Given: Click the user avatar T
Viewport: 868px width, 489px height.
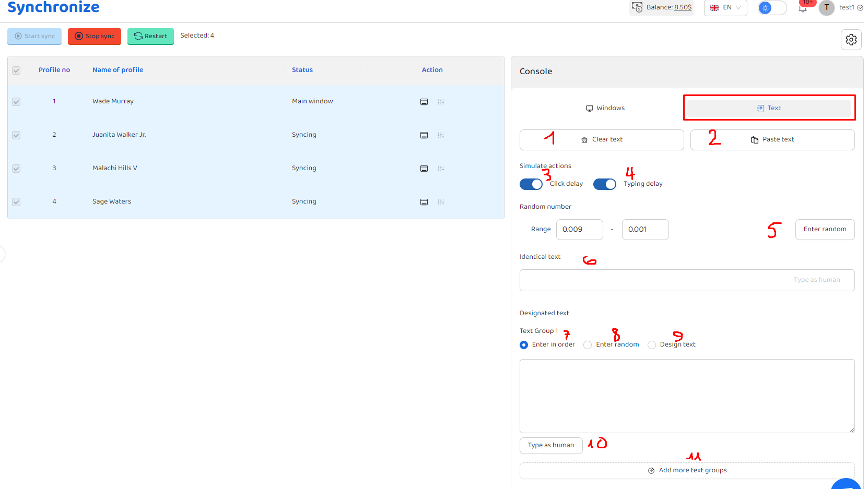Looking at the screenshot, I should pyautogui.click(x=826, y=7).
